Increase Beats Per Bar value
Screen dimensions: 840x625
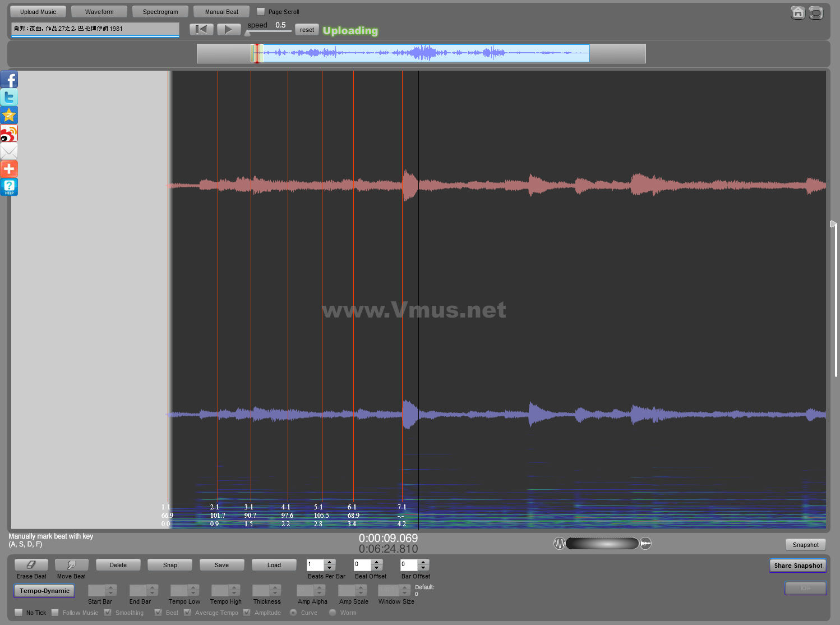pos(330,562)
